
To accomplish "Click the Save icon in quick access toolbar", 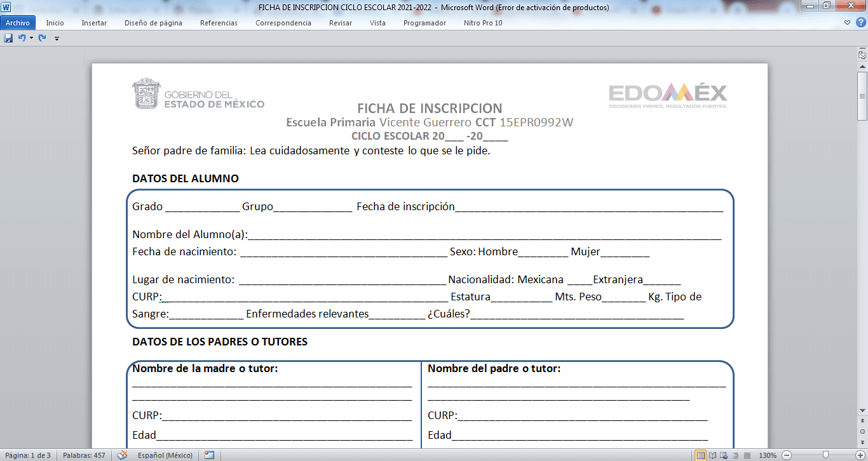I will [x=8, y=38].
